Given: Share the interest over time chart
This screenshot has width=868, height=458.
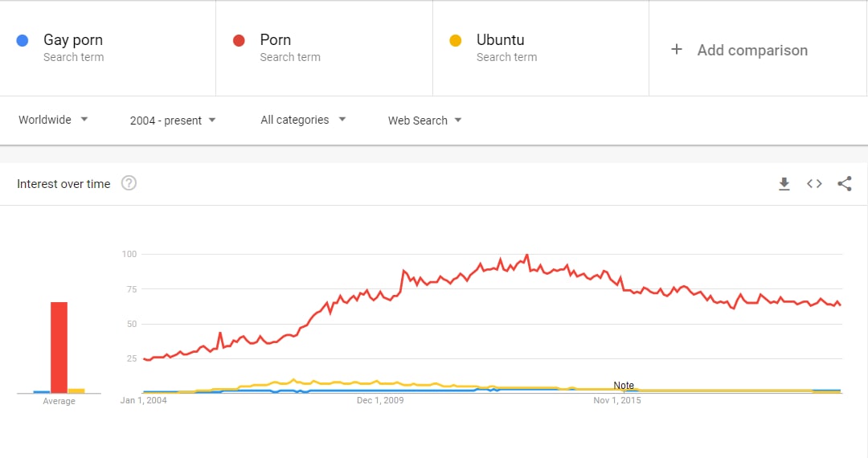Looking at the screenshot, I should pyautogui.click(x=844, y=184).
